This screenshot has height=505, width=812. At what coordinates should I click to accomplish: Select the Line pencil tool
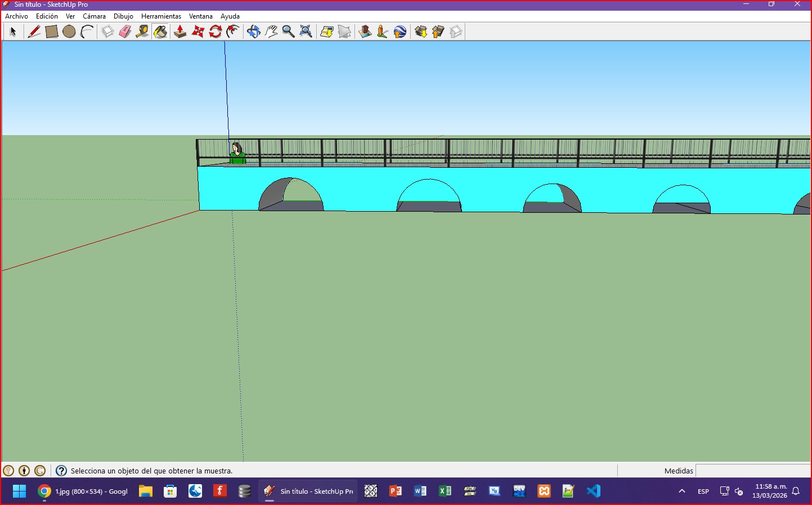coord(34,32)
